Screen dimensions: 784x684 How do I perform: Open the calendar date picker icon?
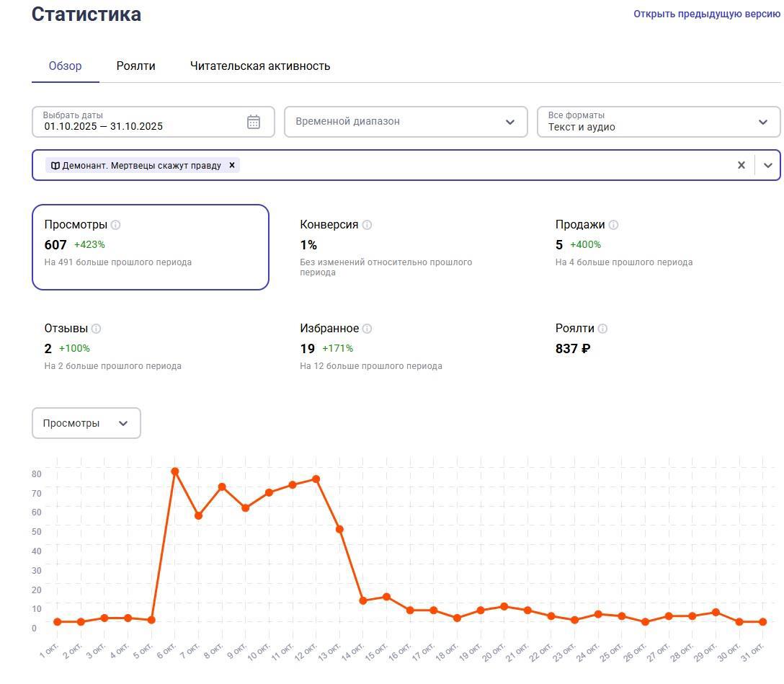(x=254, y=122)
